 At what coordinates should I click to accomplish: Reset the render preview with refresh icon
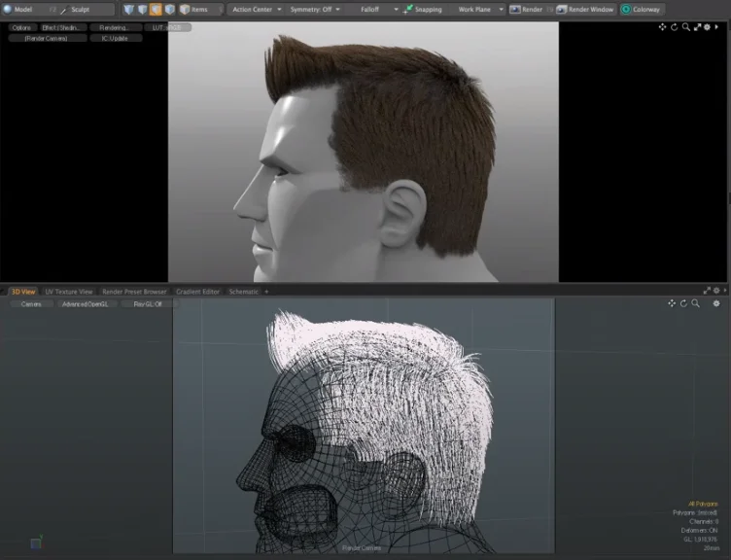pyautogui.click(x=674, y=27)
